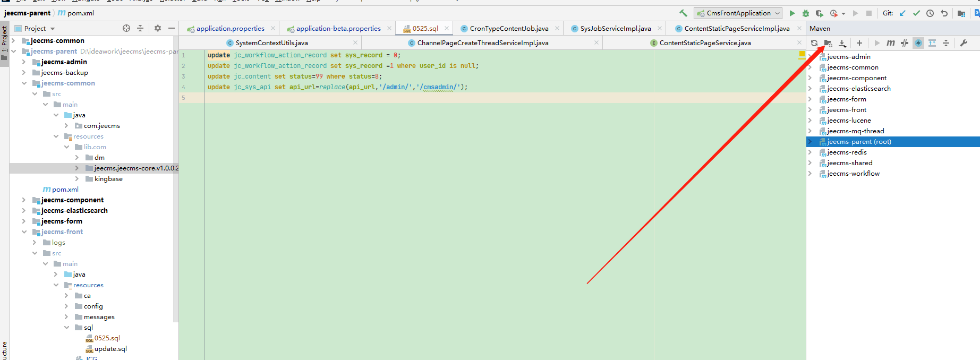Show Git history clock icon
This screenshot has width=980, height=360.
[x=930, y=13]
